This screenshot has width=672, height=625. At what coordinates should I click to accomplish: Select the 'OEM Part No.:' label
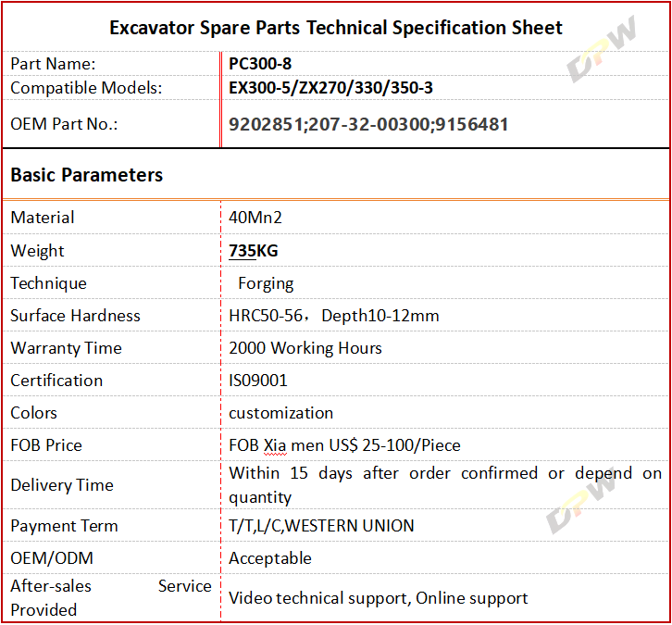pos(64,124)
